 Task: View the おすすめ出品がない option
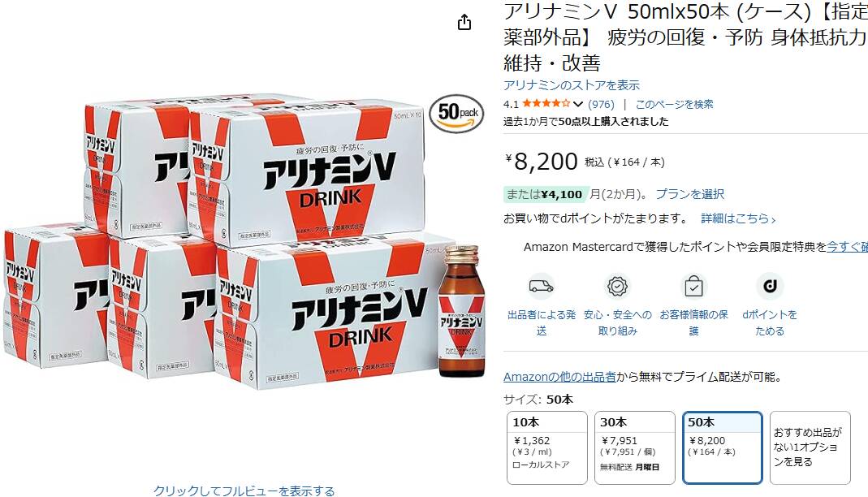(810, 447)
